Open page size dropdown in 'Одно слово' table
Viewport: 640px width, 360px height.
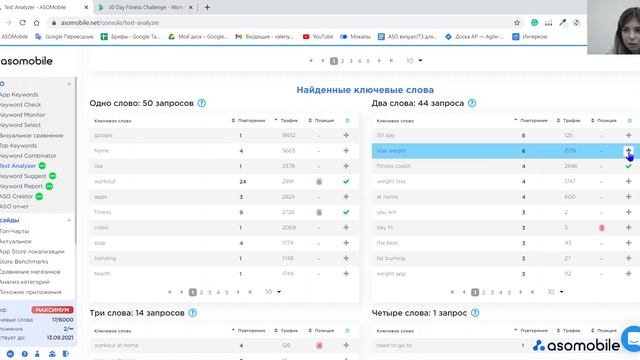point(273,292)
